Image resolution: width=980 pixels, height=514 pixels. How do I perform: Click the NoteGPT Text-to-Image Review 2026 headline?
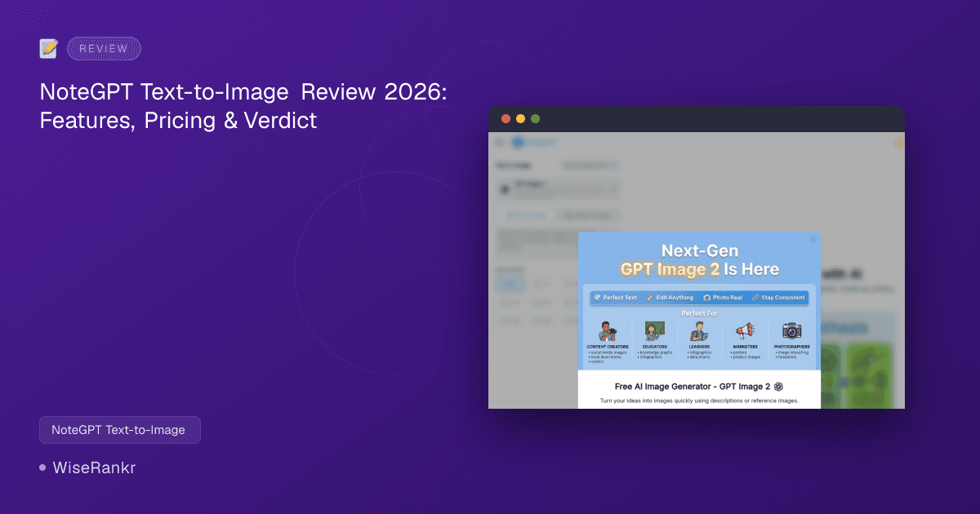point(243,106)
